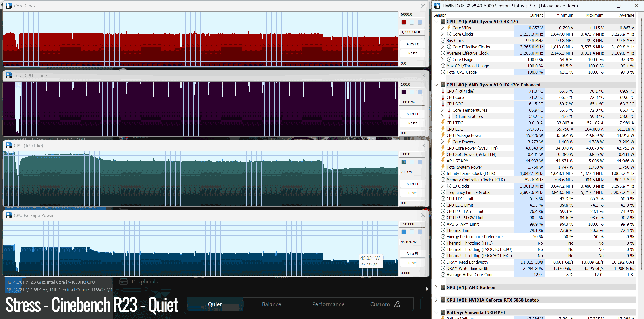Image resolution: width=644 pixels, height=319 pixels.
Task: Switch to Performance mode
Action: click(x=328, y=304)
